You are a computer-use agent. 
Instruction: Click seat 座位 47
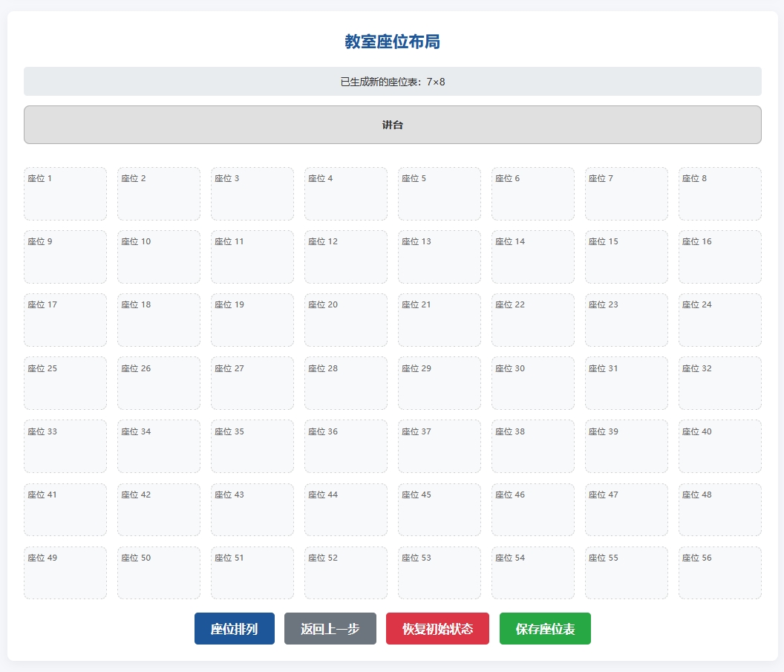point(627,510)
